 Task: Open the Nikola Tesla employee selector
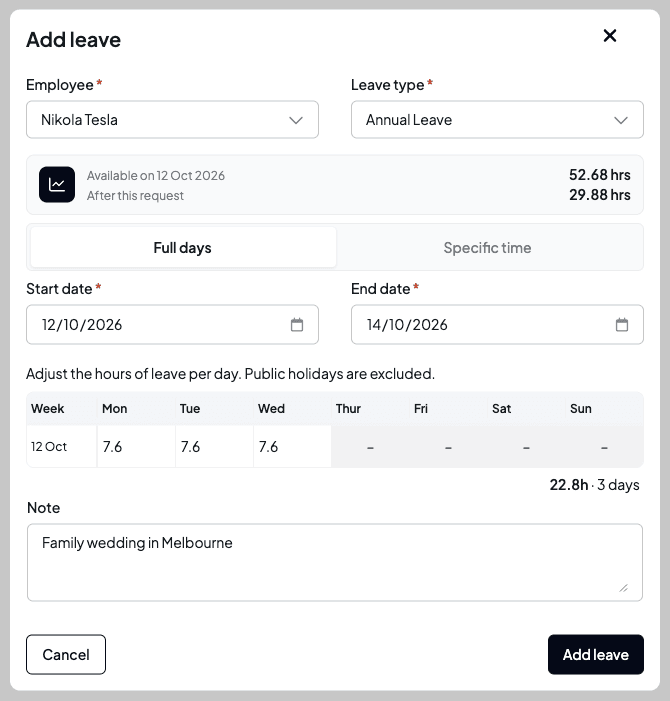[173, 120]
